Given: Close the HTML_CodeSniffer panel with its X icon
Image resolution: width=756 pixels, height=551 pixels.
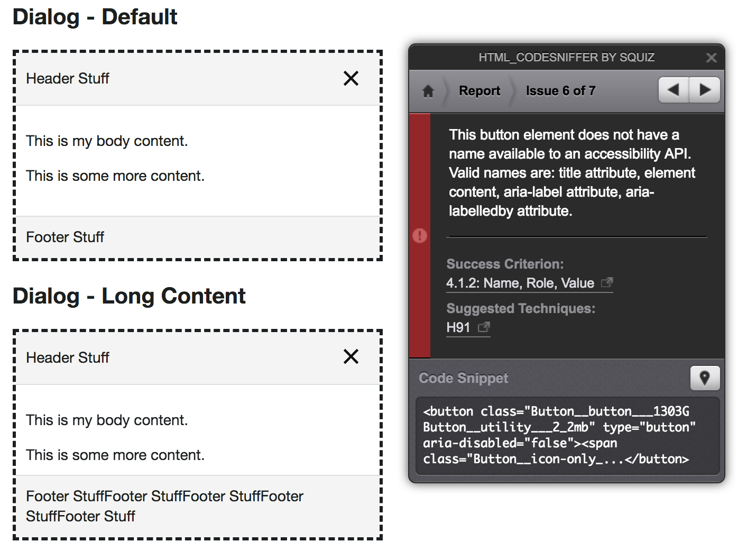Looking at the screenshot, I should (711, 57).
